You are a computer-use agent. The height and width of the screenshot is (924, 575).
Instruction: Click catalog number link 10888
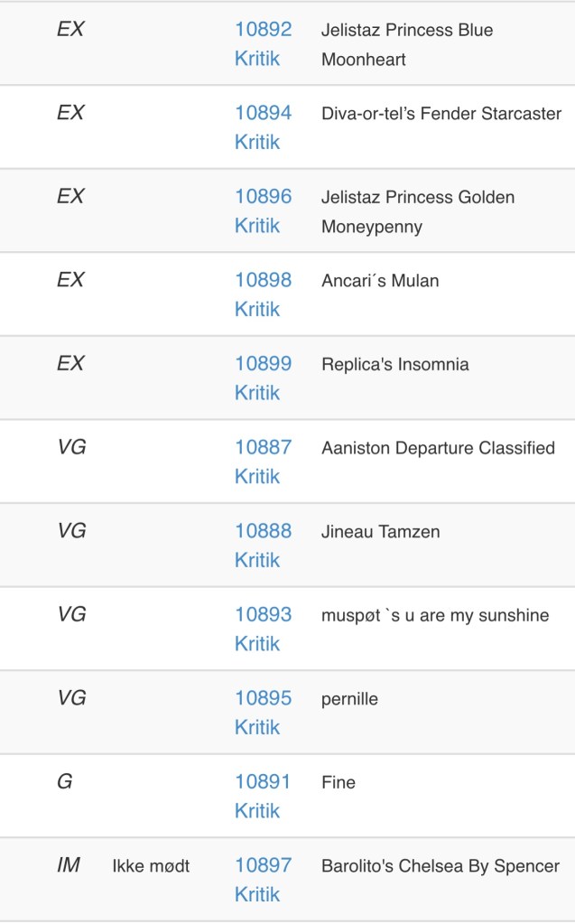(263, 531)
